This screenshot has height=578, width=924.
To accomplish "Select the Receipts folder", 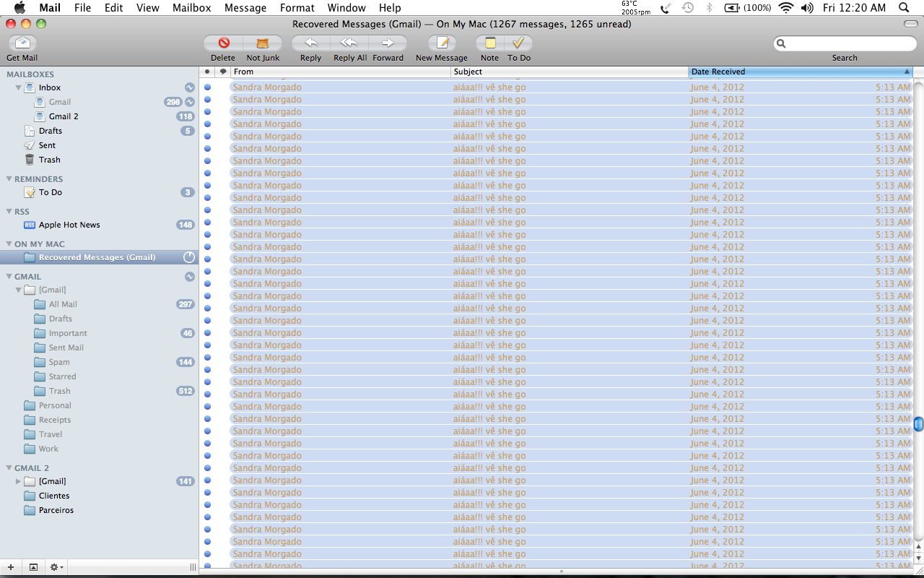I will coord(55,420).
